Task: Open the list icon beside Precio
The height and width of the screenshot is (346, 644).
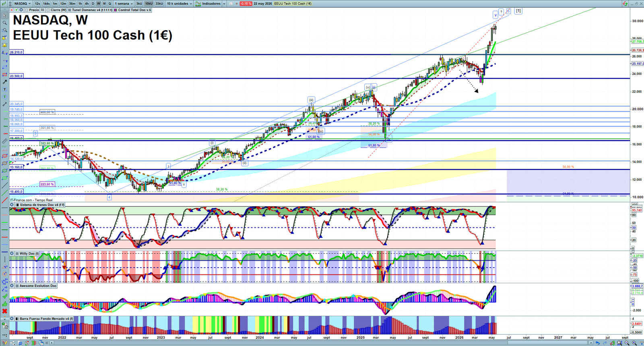Action: point(43,10)
